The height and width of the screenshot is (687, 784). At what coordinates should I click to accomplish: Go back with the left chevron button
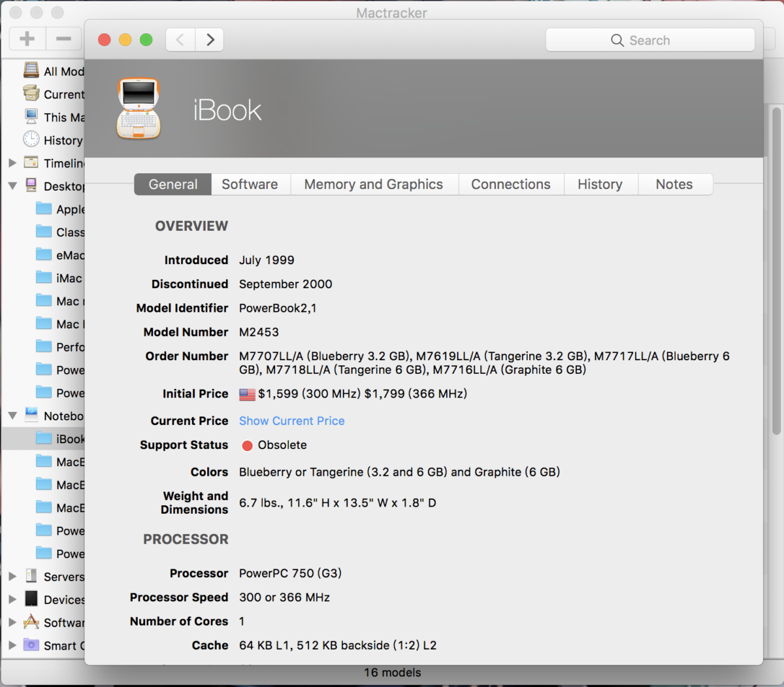[x=180, y=40]
